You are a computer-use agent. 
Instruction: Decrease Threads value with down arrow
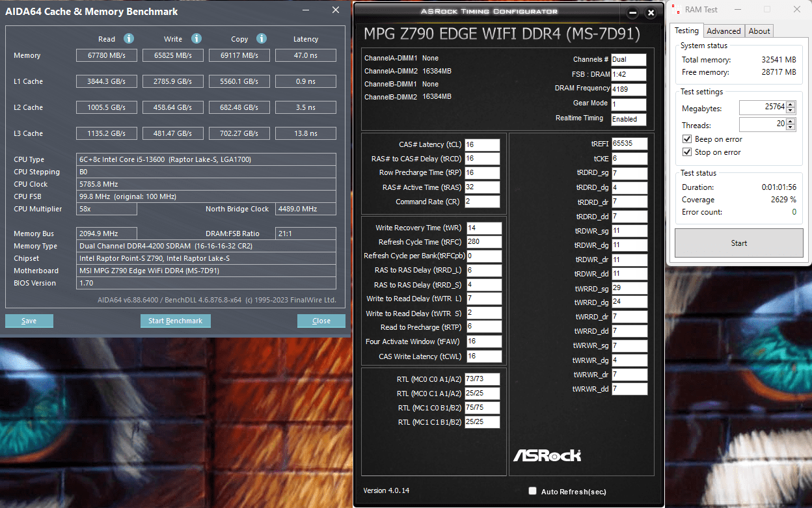[x=791, y=127]
